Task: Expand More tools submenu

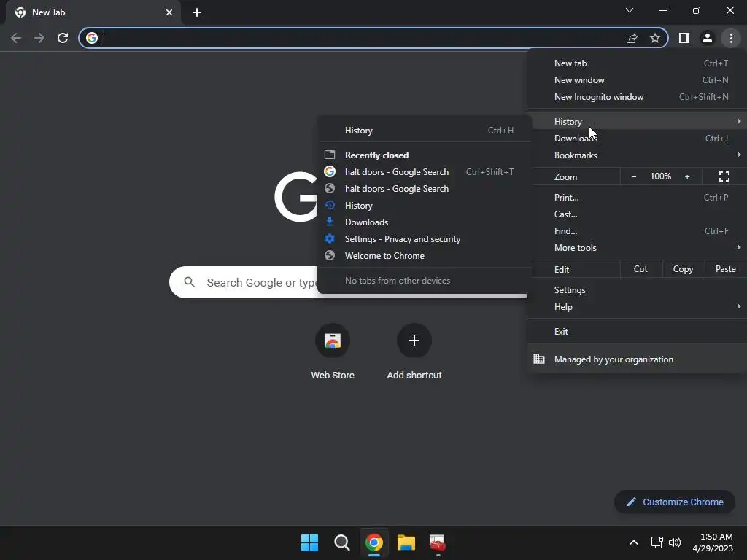Action: click(x=637, y=248)
